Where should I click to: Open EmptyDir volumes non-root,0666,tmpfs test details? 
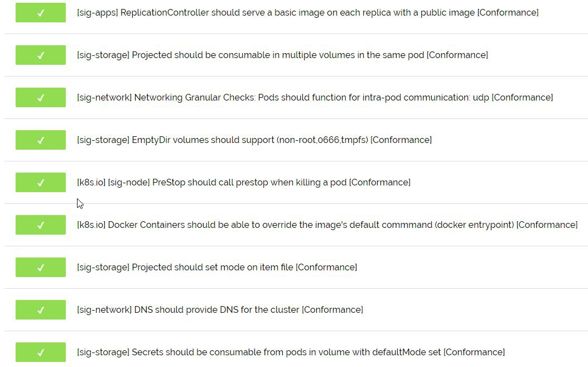(x=254, y=140)
